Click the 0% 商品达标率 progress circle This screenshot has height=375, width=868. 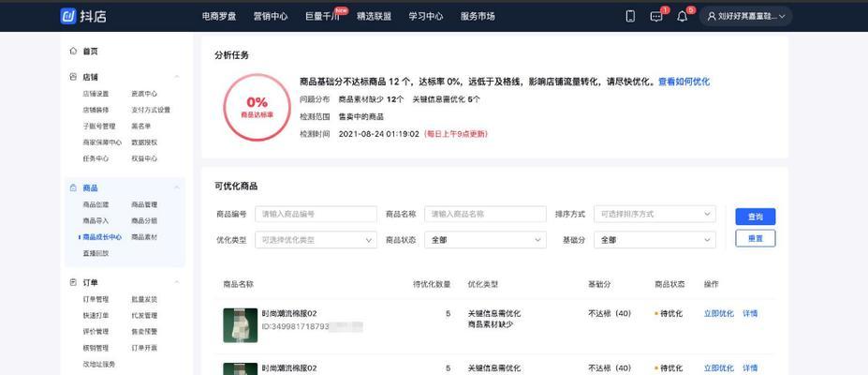[x=257, y=108]
